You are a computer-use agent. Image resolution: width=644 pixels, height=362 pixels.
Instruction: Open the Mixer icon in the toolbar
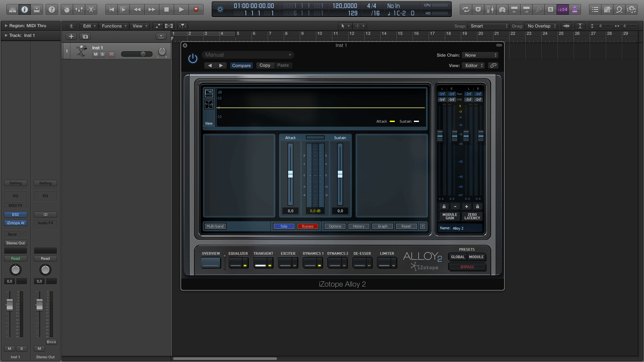[79, 10]
